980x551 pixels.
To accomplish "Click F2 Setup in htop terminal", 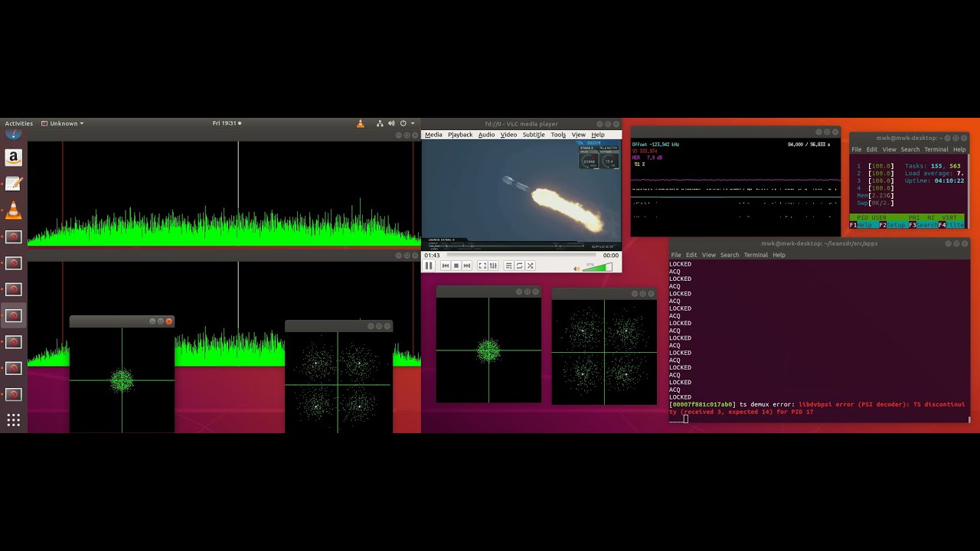I will [892, 225].
